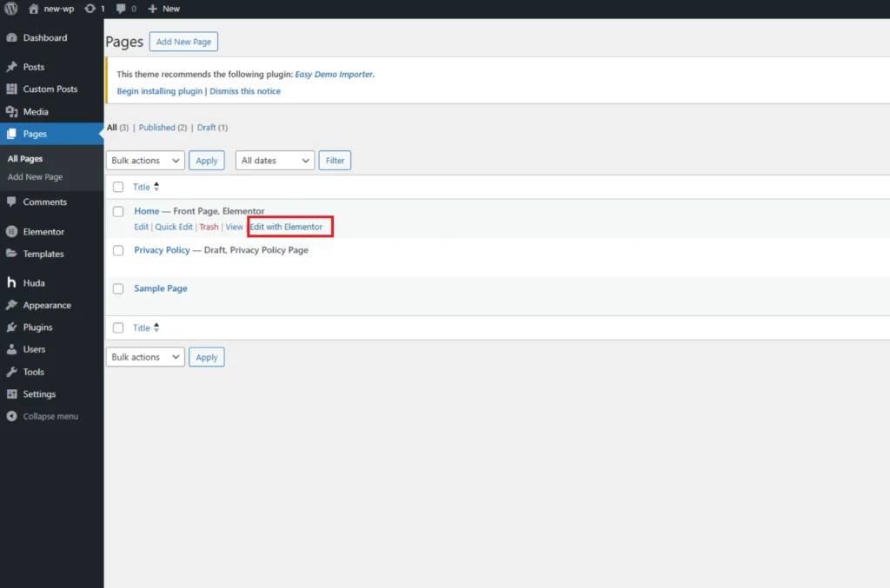This screenshot has height=588, width=890.
Task: Tick the select-all checkbox in the bottom header
Action: tap(118, 327)
